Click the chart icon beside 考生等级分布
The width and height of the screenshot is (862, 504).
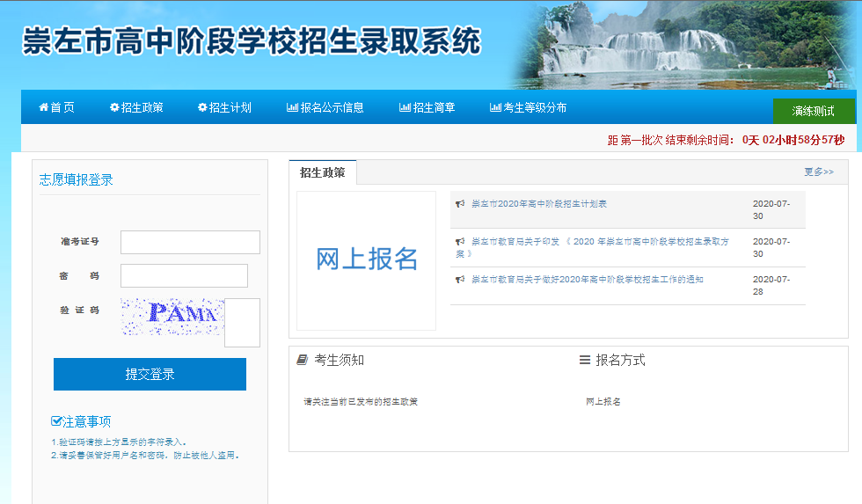click(495, 107)
